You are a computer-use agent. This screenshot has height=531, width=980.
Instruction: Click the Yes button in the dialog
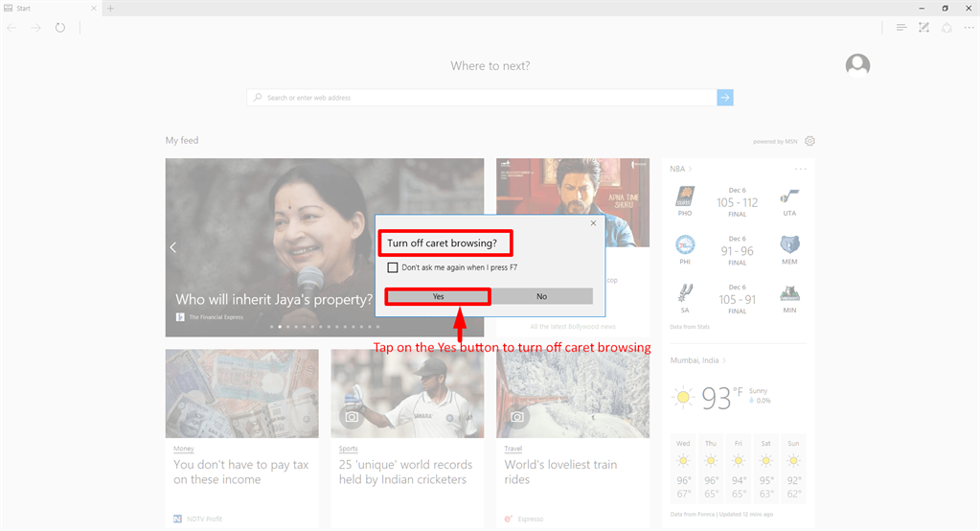tap(438, 296)
